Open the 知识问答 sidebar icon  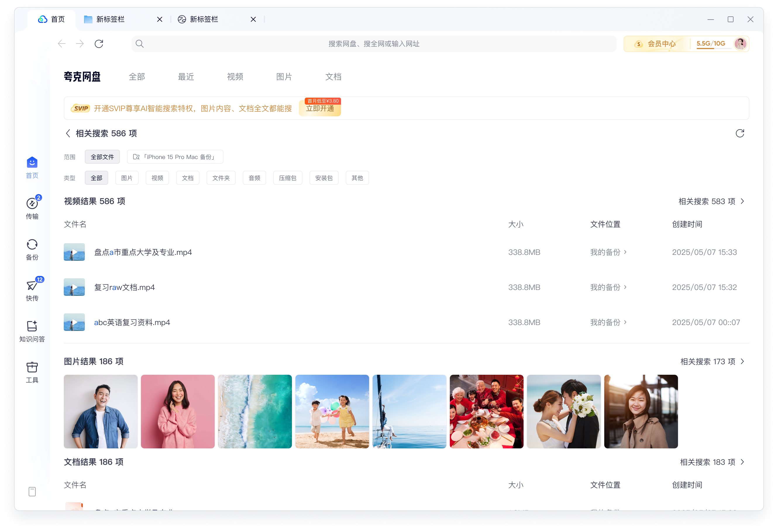coord(32,331)
